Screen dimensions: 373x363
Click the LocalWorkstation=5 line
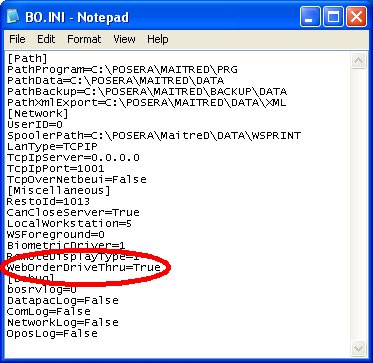[x=69, y=224]
